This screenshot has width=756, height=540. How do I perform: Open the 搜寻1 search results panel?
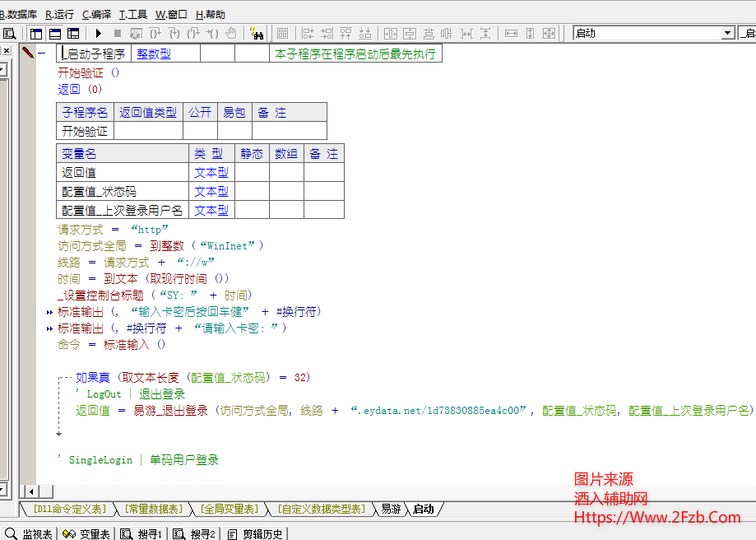click(141, 533)
